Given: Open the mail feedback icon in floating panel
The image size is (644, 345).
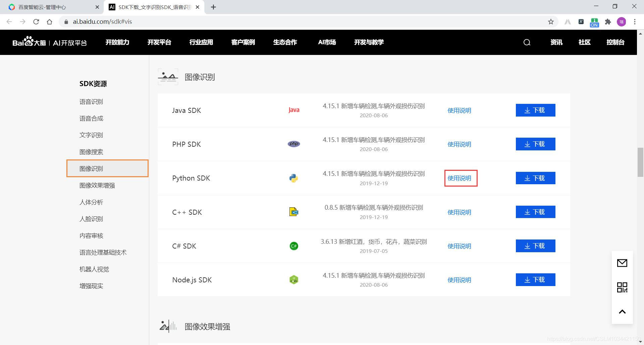Looking at the screenshot, I should click(x=622, y=263).
